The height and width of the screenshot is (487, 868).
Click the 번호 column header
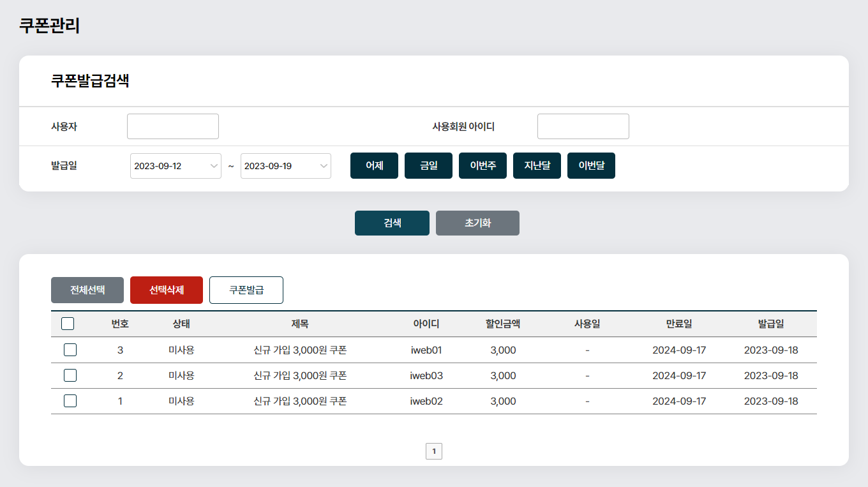(120, 324)
